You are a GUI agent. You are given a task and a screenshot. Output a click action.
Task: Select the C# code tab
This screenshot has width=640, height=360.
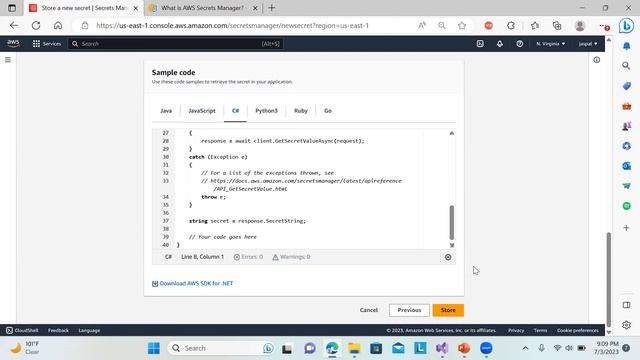[x=236, y=111]
